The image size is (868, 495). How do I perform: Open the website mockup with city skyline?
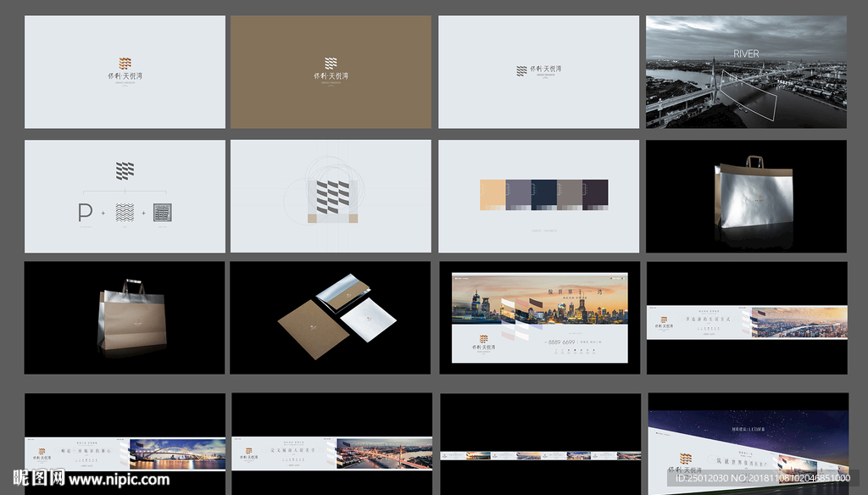tap(540, 318)
